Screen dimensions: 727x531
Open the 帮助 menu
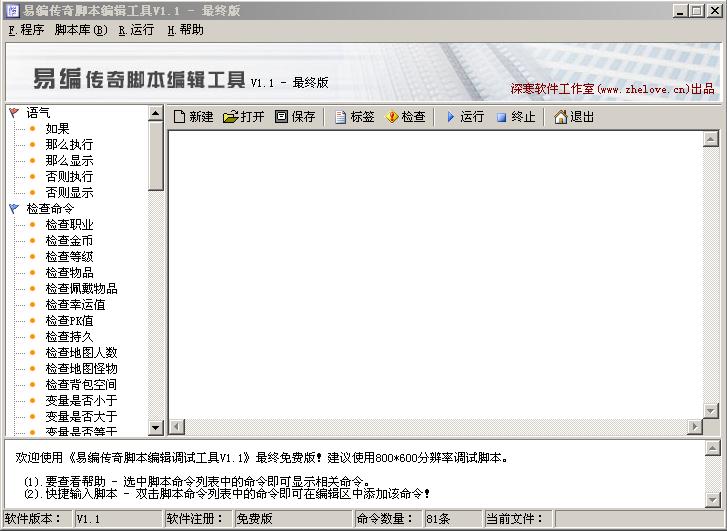coord(185,30)
